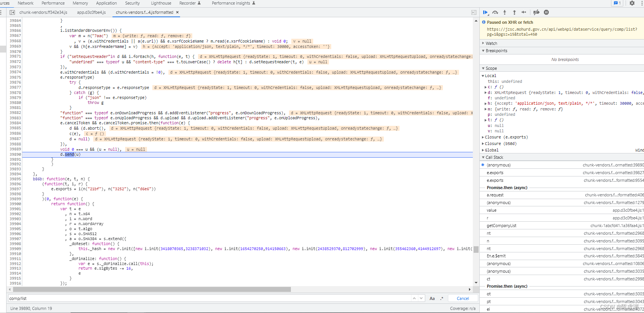Click the comp/list search field
The width and height of the screenshot is (644, 313).
click(x=209, y=298)
